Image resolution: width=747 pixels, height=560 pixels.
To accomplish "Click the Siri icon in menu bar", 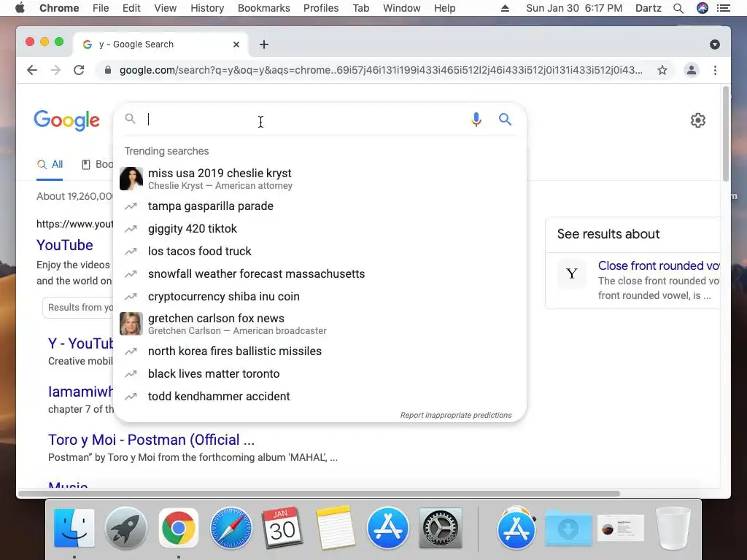I will point(703,8).
